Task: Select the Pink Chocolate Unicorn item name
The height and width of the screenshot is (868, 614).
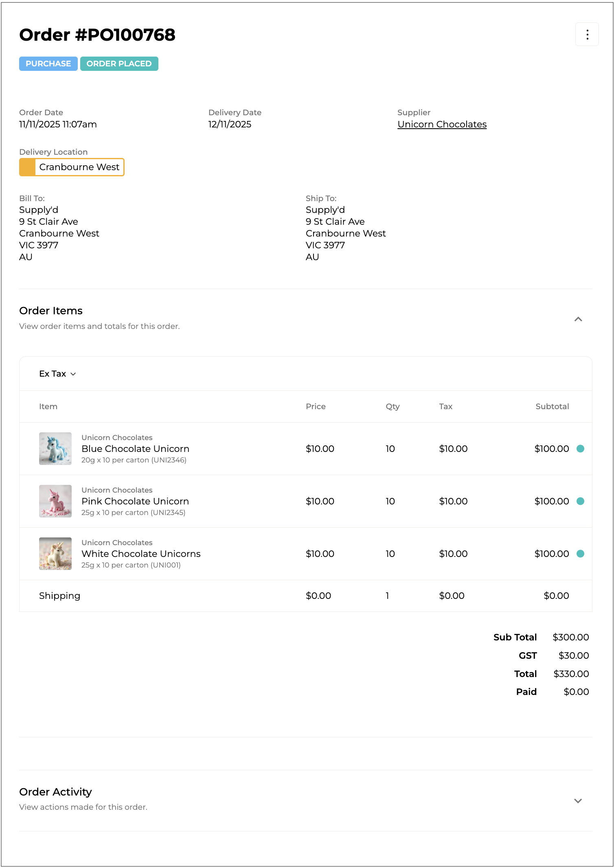Action: point(135,501)
